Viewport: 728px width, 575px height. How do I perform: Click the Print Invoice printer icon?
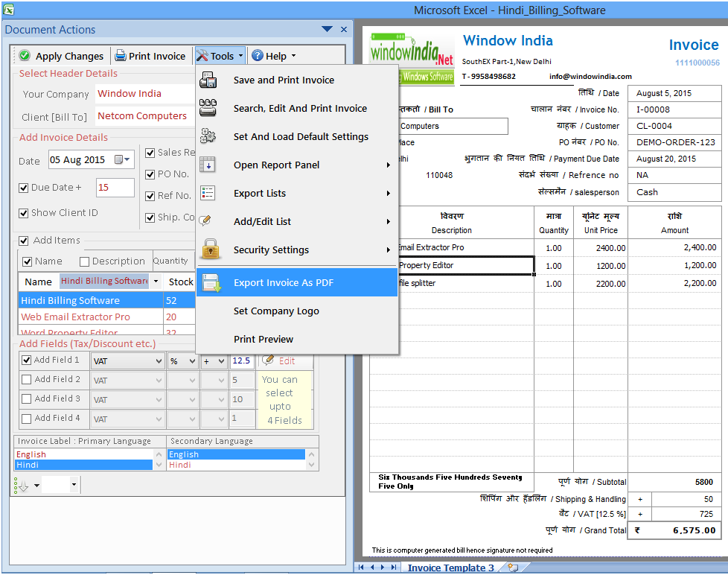pyautogui.click(x=121, y=56)
